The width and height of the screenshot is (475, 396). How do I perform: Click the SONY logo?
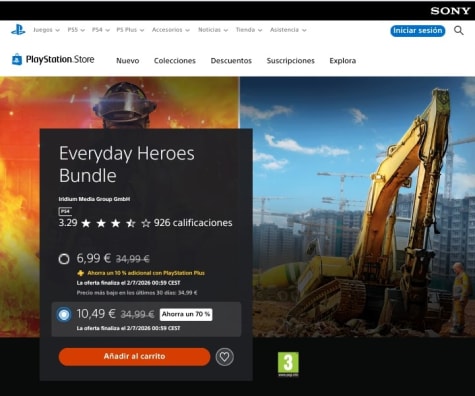(x=450, y=11)
